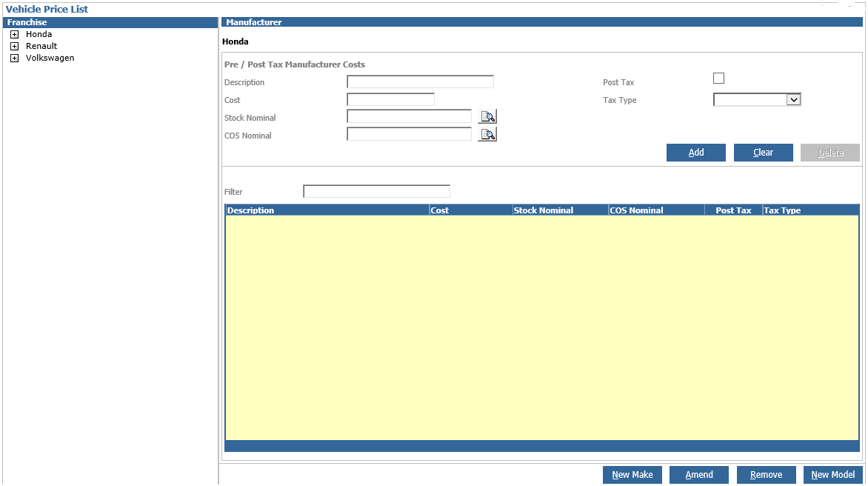Focus the Stock Nominal input field
Image resolution: width=868 pixels, height=486 pixels.
(409, 117)
